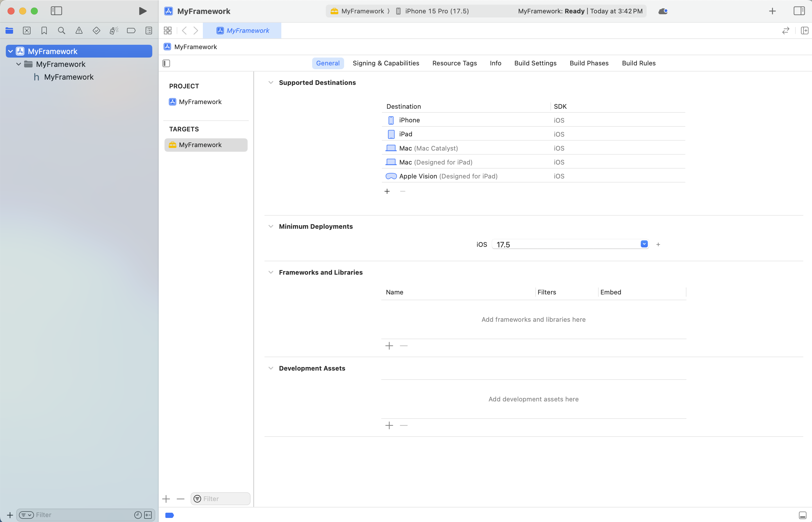
Task: Open the Bookmark navigator icon
Action: 44,31
